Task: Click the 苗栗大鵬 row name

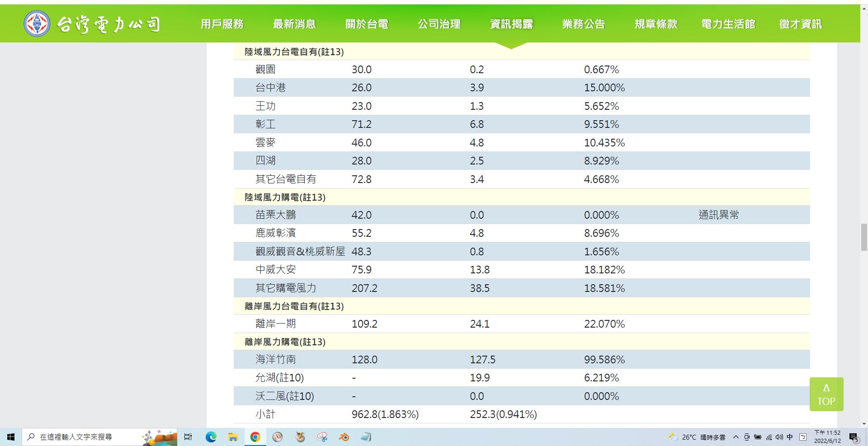Action: 276,215
